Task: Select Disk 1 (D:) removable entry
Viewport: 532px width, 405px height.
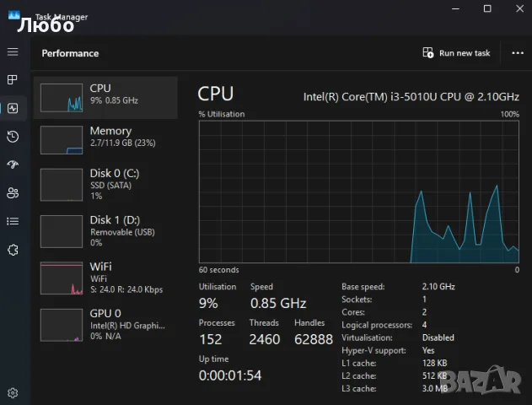Action: [105, 231]
